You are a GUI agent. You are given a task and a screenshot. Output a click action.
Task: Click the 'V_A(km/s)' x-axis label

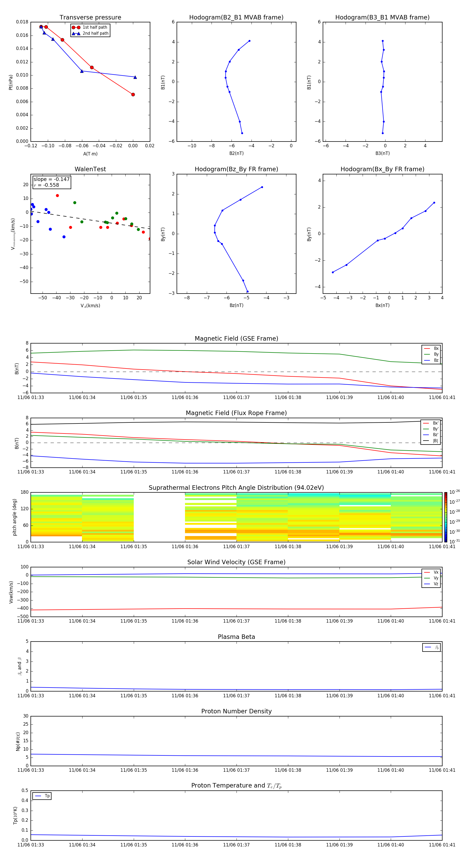[x=90, y=306]
